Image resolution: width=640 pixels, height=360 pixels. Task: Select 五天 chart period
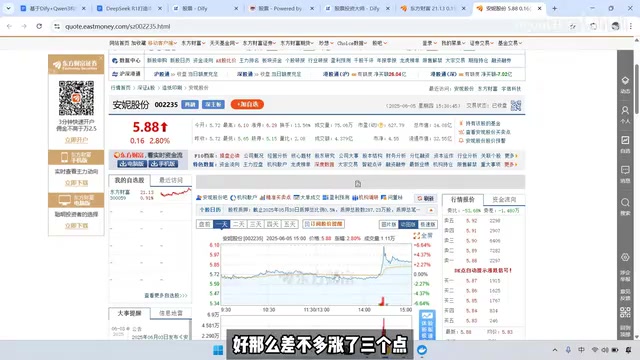point(289,224)
